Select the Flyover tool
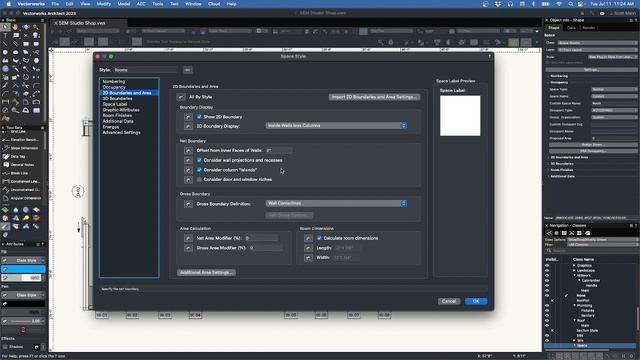 pos(26,27)
